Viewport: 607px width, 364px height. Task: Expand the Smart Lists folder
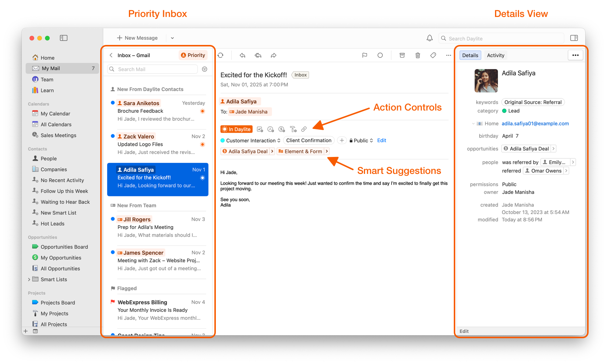pos(29,280)
